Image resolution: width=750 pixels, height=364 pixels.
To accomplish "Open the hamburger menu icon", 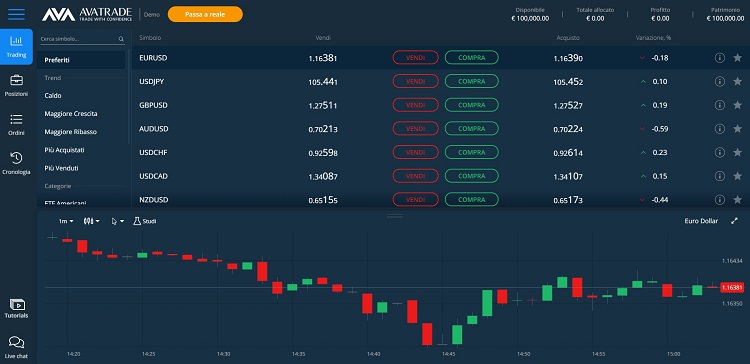I will (x=16, y=14).
